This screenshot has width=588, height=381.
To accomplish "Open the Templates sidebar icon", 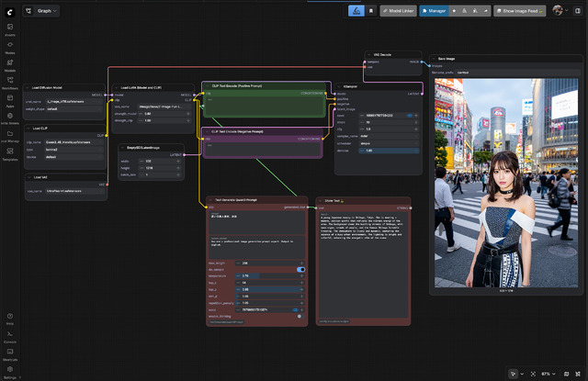I will [x=10, y=153].
